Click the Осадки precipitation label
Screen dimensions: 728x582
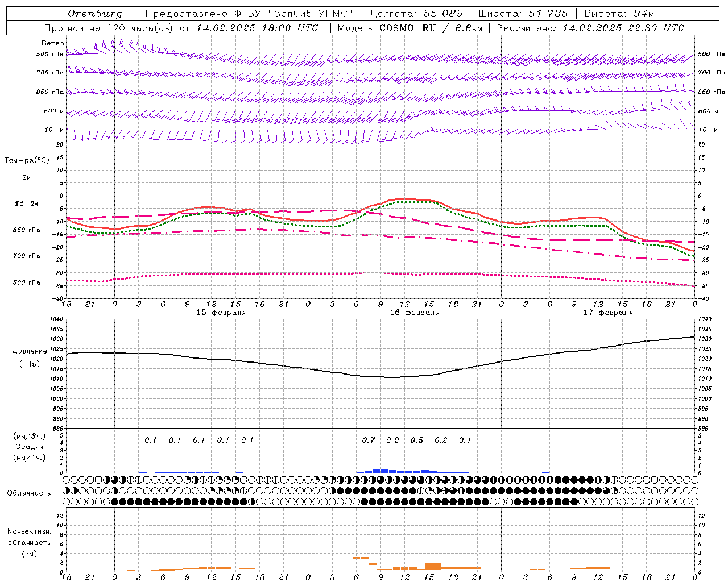tap(30, 447)
